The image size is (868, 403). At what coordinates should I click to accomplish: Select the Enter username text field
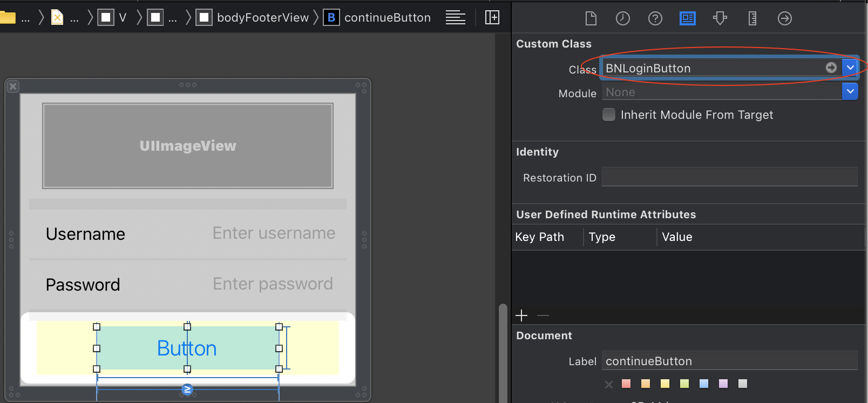(274, 233)
